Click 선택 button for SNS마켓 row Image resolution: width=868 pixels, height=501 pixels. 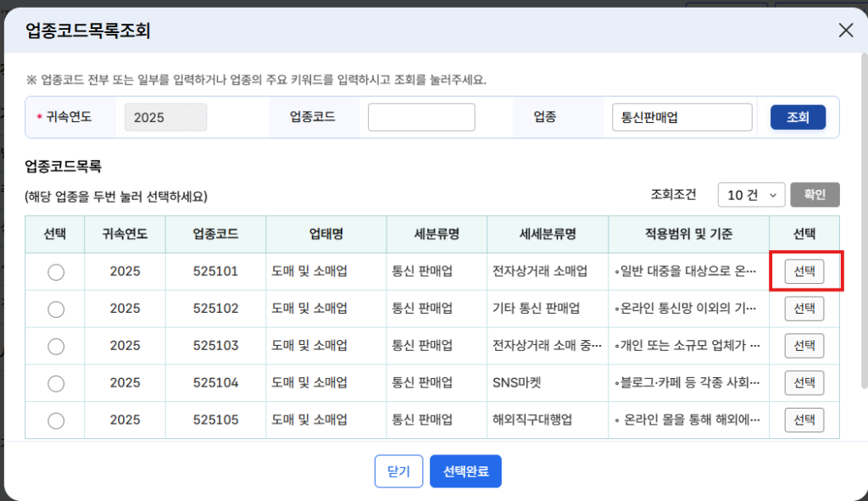pos(804,383)
